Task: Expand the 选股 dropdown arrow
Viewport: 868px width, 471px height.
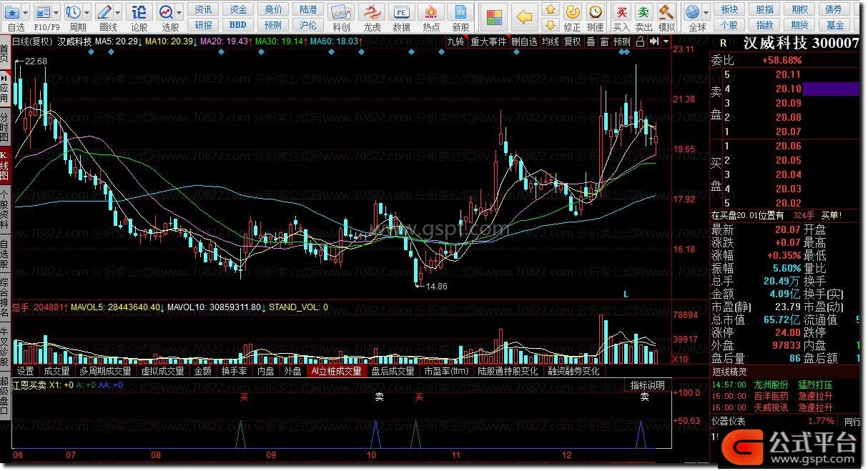Action: coord(179,12)
